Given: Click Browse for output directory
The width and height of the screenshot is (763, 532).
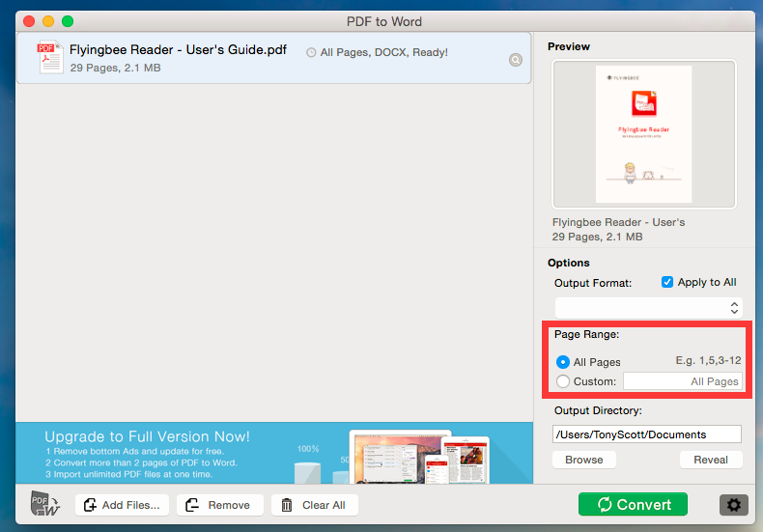Looking at the screenshot, I should pyautogui.click(x=584, y=460).
